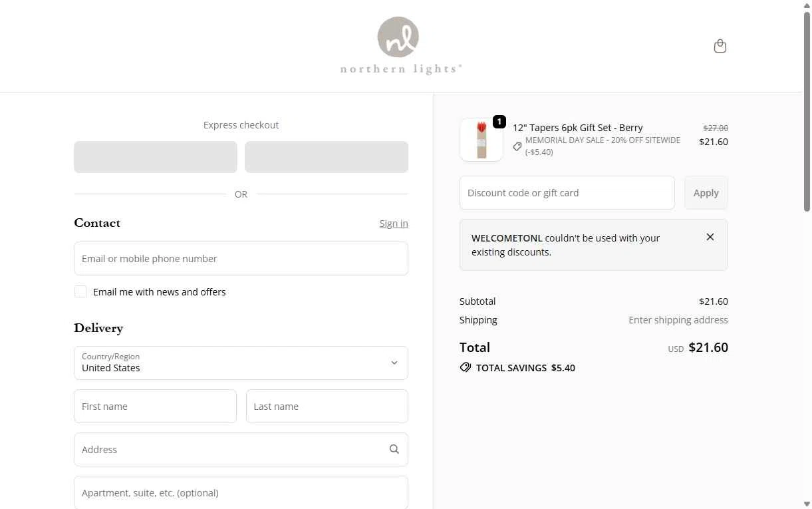
Task: Click the discount tag icon under product name
Action: click(517, 146)
